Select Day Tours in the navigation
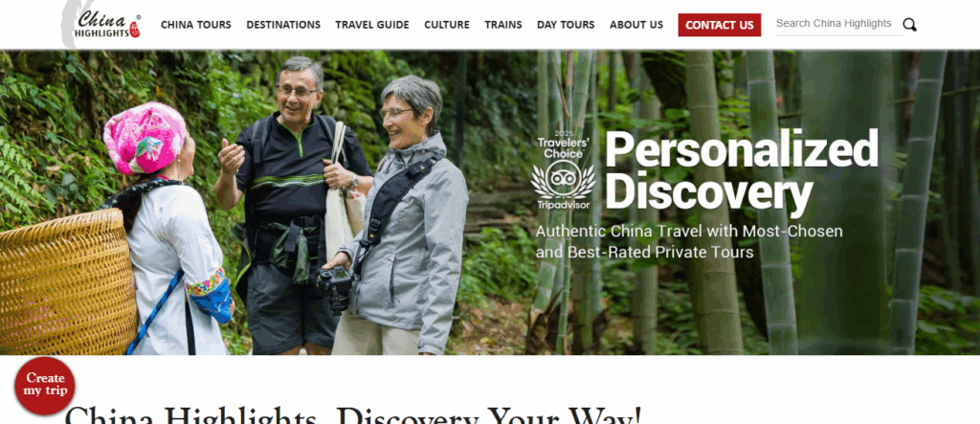Screen dimensions: 980x424 566,25
